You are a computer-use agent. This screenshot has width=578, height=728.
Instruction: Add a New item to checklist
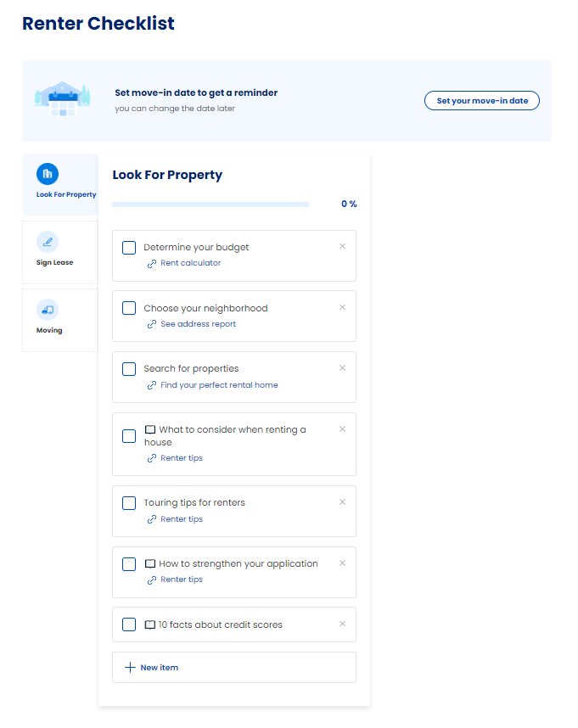click(234, 667)
